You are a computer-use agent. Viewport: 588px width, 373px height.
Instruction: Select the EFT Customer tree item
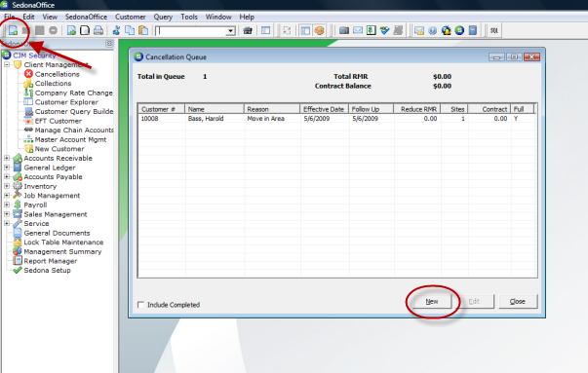[59, 121]
